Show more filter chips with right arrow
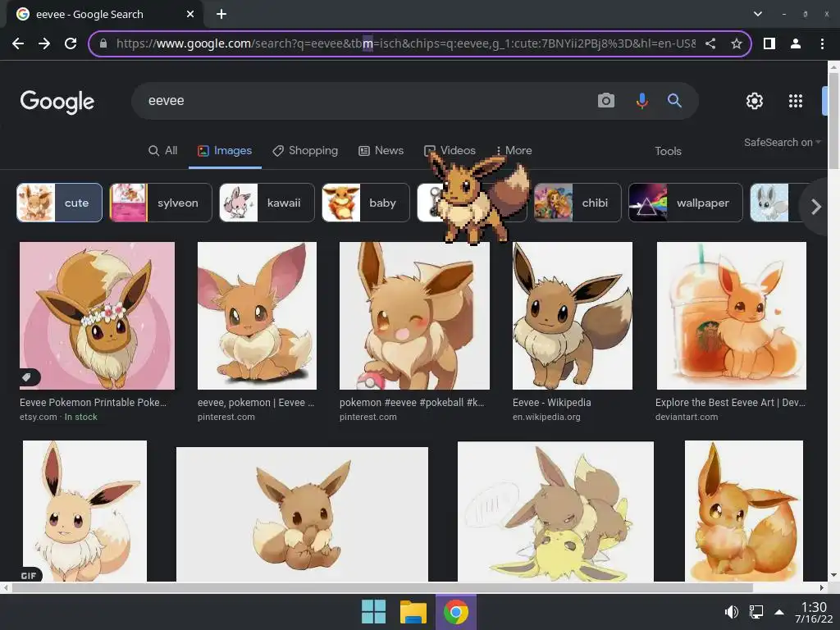The height and width of the screenshot is (630, 840). click(816, 206)
